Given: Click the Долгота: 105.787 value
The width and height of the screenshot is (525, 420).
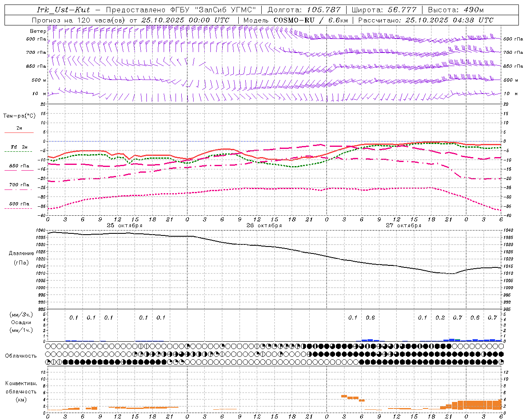Looking at the screenshot, I should (304, 10).
